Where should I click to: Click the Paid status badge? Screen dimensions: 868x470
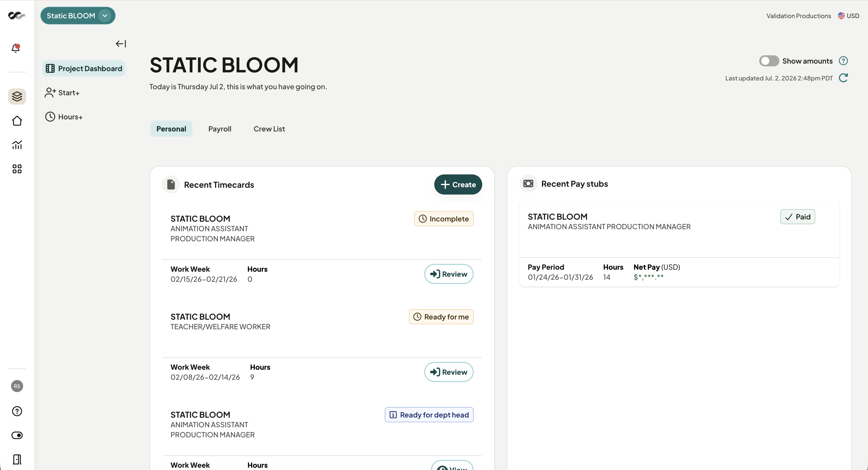point(798,217)
